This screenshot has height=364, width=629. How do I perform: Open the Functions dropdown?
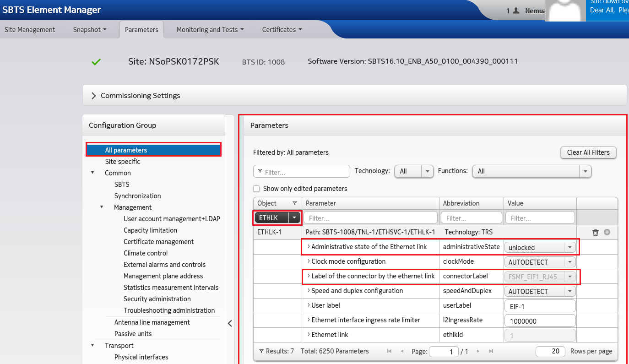[x=585, y=171]
